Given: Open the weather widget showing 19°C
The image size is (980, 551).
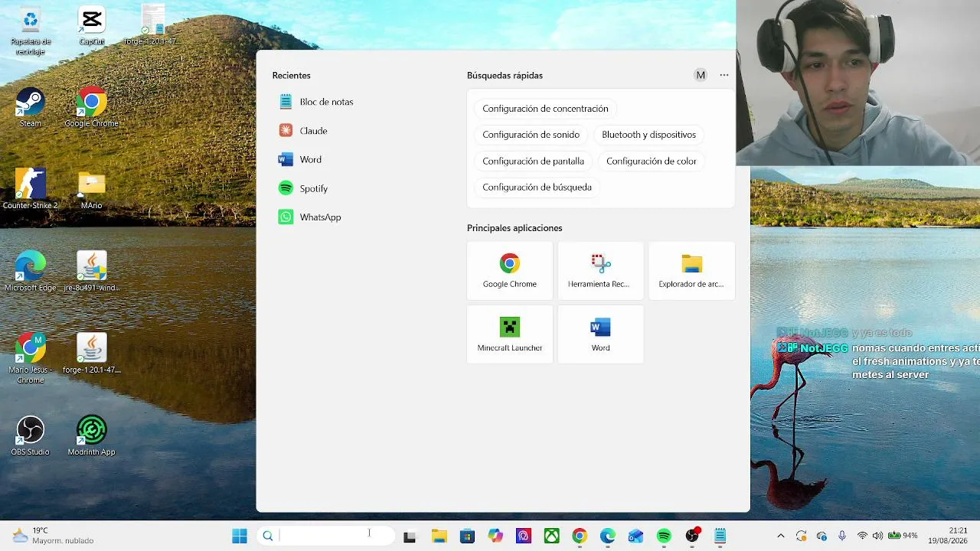Looking at the screenshot, I should pyautogui.click(x=53, y=536).
